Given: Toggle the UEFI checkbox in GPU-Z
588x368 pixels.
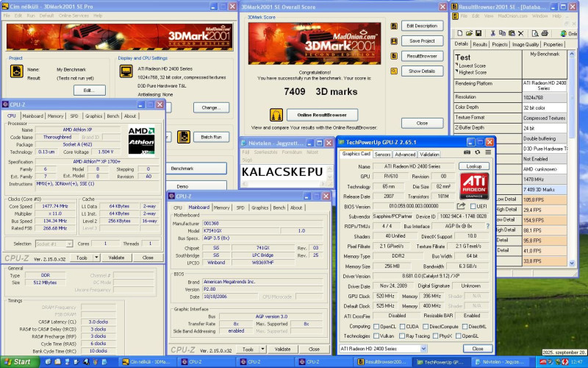Looking at the screenshot, I should pyautogui.click(x=473, y=206).
